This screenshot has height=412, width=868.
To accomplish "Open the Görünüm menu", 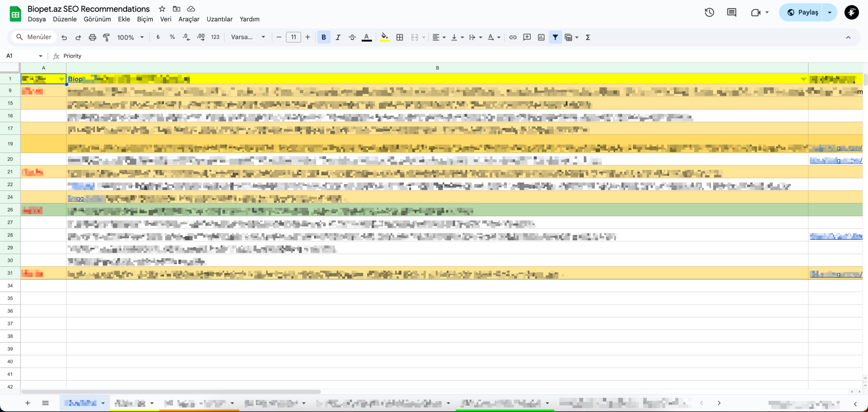I will pyautogui.click(x=97, y=19).
